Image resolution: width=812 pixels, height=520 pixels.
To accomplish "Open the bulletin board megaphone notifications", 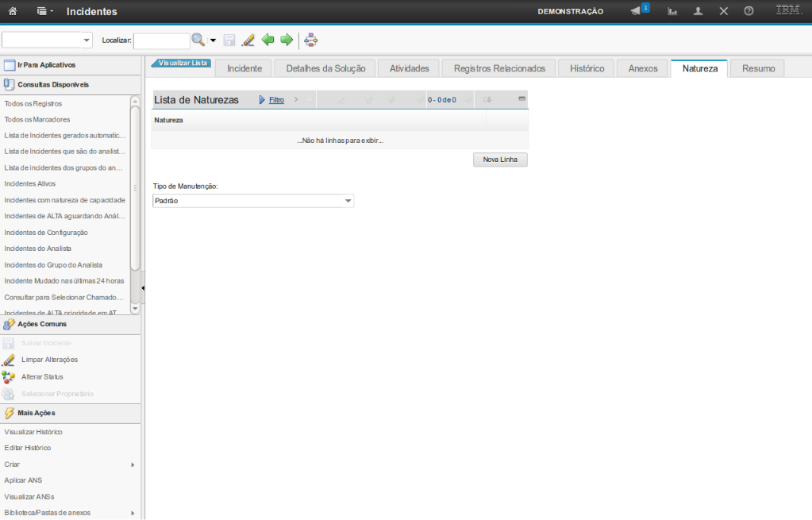I will point(637,11).
